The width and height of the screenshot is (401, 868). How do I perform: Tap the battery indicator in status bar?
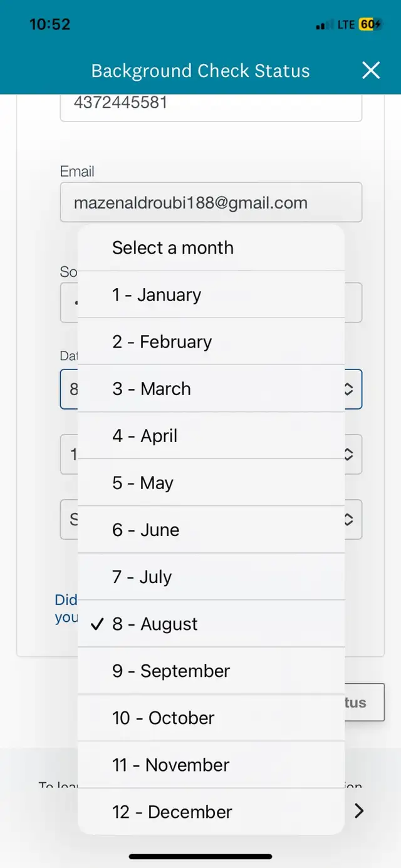pyautogui.click(x=370, y=25)
